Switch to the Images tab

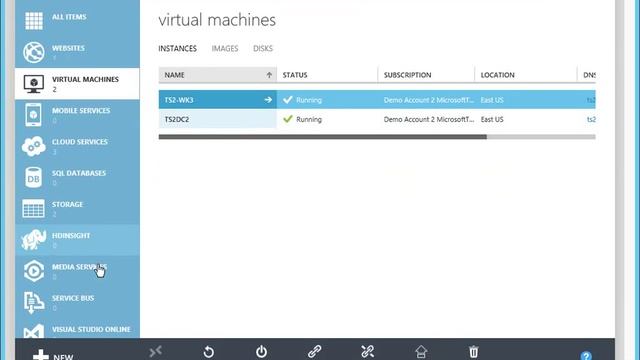point(225,49)
